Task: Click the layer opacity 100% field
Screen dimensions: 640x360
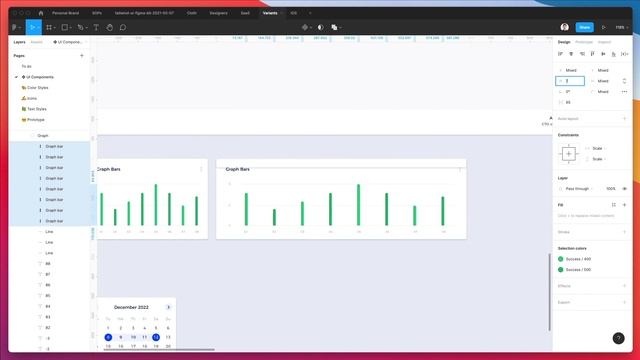Action: click(611, 189)
